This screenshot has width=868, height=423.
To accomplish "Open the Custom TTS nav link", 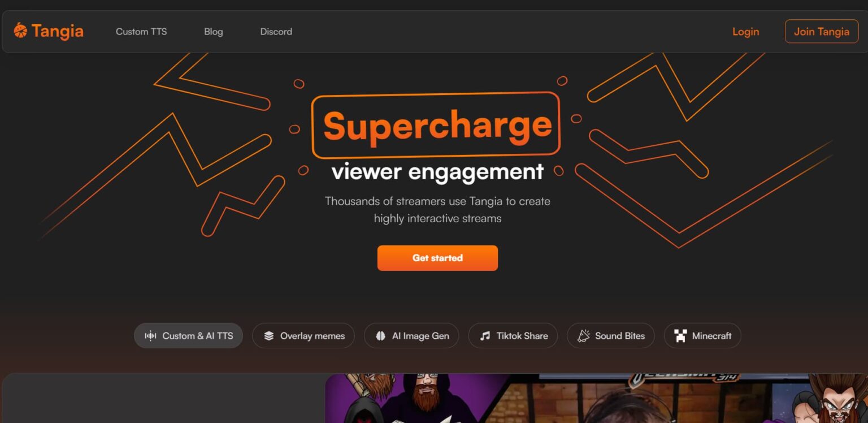I will pos(141,32).
